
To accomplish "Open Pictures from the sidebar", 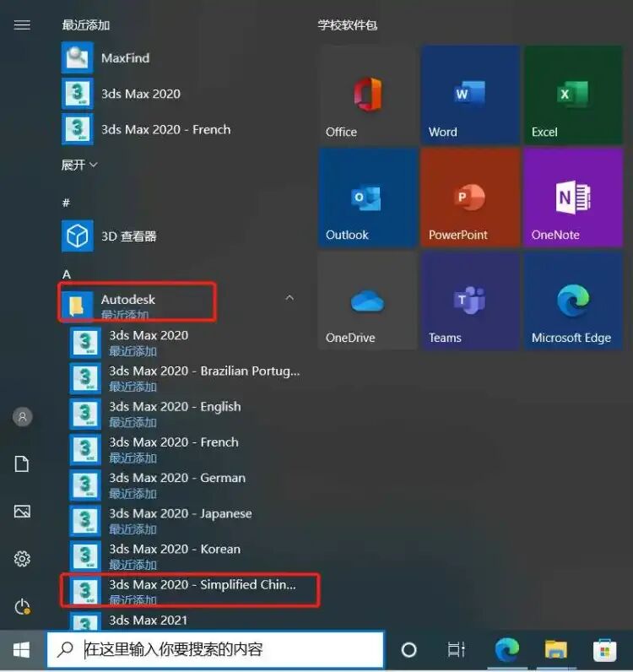I will click(22, 512).
